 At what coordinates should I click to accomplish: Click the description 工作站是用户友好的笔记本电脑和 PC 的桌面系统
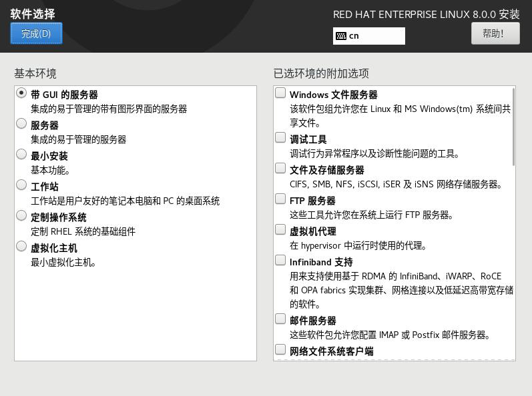pos(125,201)
